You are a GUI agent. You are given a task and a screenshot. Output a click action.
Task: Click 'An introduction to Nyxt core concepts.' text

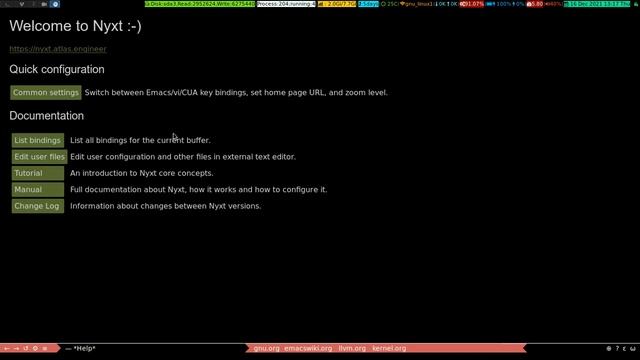pyautogui.click(x=142, y=173)
